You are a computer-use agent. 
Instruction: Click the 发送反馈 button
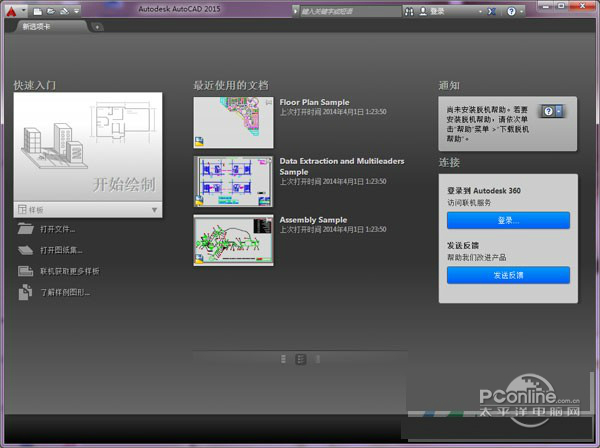click(508, 275)
